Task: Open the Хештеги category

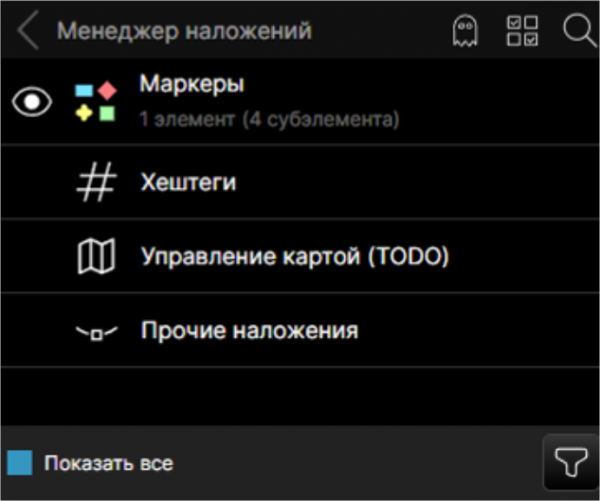Action: [x=300, y=181]
